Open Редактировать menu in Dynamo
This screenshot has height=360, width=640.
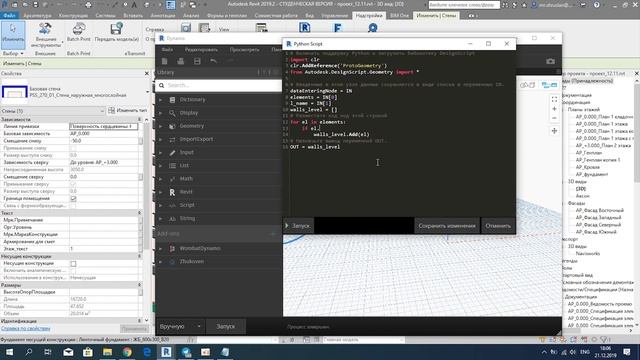201,50
